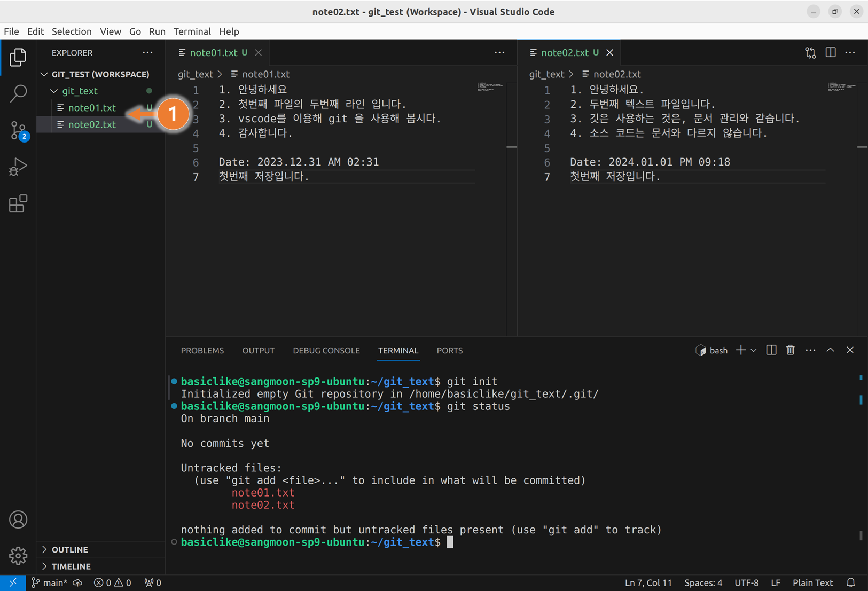Close the note02.txt editor tab
The image size is (868, 591).
click(609, 52)
